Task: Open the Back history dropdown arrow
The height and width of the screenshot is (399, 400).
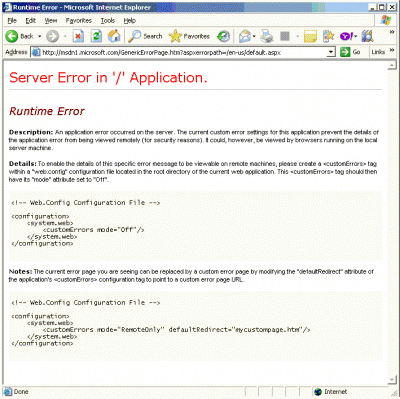Action: point(40,36)
